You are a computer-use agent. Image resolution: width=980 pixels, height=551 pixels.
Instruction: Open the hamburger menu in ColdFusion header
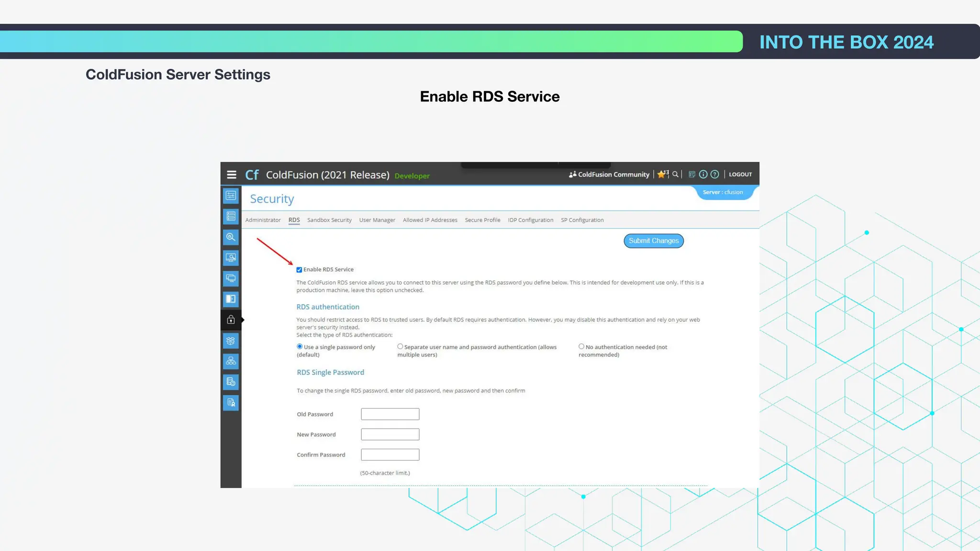tap(232, 175)
